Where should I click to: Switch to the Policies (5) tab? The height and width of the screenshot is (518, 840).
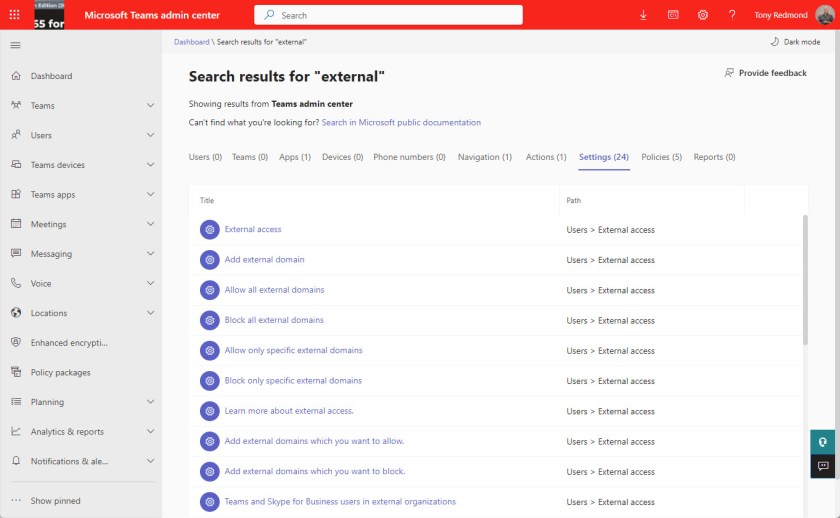662,157
